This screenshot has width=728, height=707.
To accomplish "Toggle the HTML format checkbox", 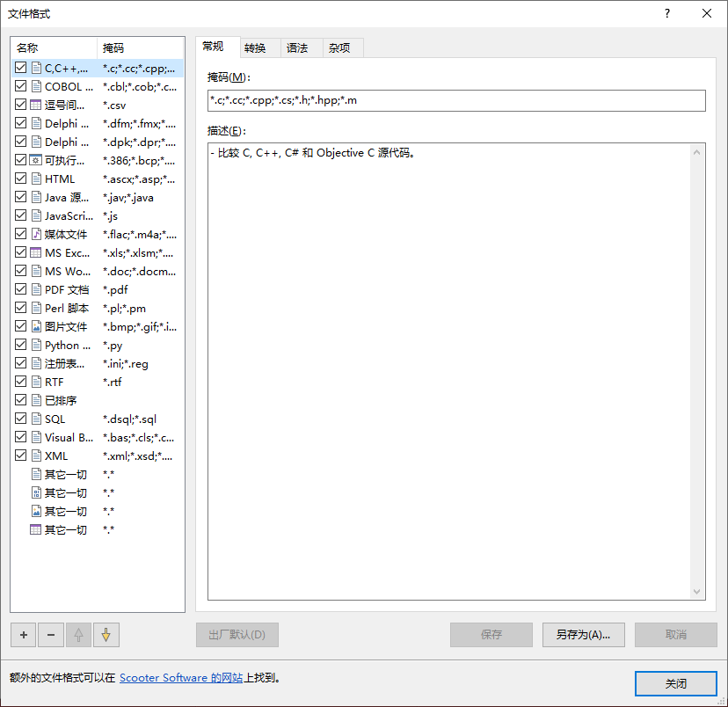I will [20, 179].
